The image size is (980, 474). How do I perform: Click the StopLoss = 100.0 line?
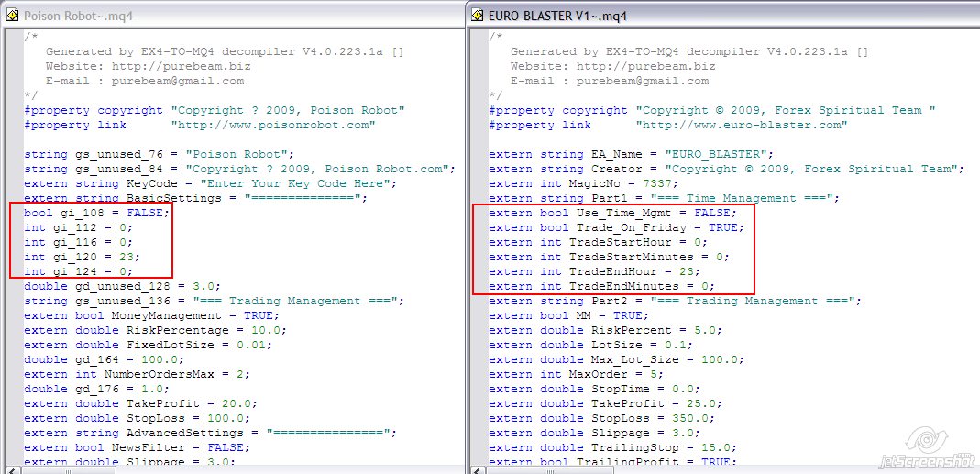tap(138, 418)
